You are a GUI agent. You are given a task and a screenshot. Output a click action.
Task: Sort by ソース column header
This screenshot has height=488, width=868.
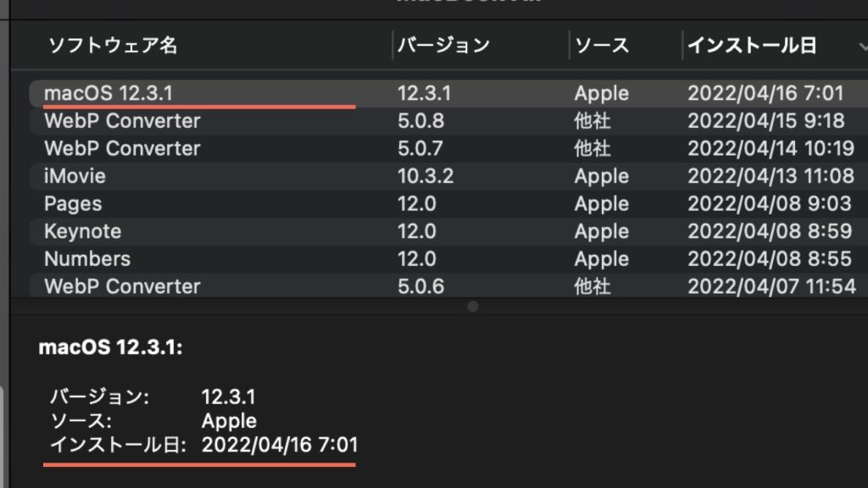[602, 46]
